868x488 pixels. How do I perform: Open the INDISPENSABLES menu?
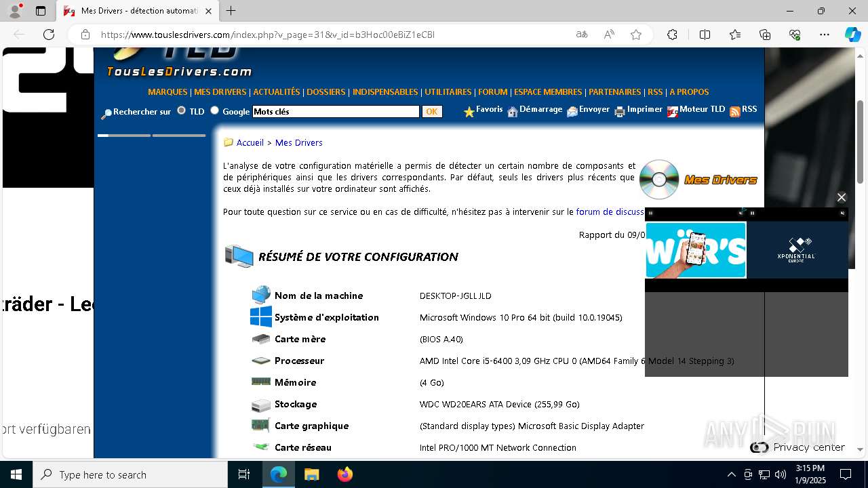pos(385,92)
